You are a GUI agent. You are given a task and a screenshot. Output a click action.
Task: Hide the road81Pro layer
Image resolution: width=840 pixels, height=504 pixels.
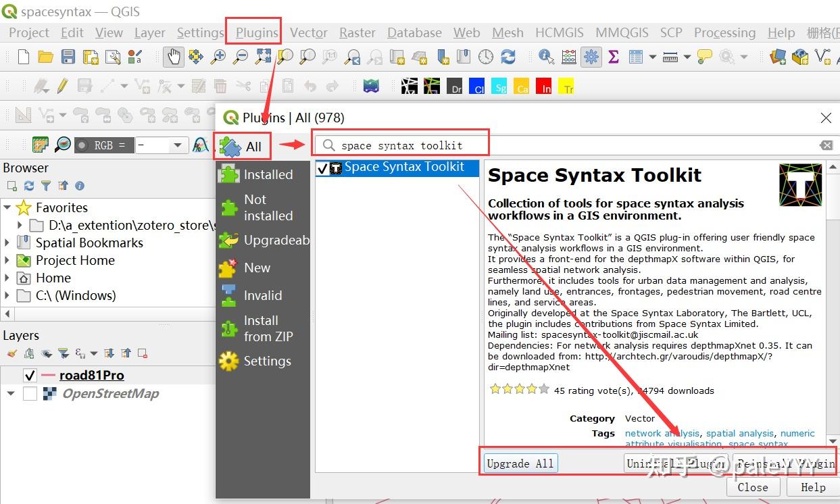[x=29, y=375]
